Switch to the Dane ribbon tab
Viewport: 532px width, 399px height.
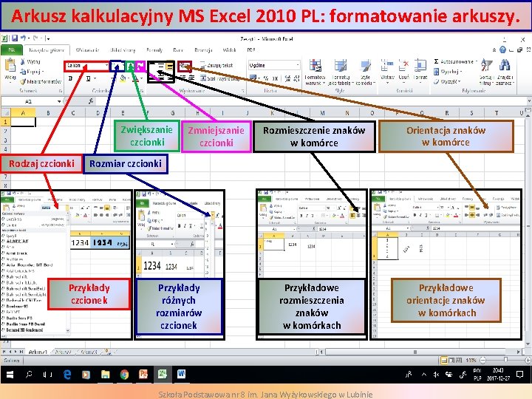click(178, 50)
